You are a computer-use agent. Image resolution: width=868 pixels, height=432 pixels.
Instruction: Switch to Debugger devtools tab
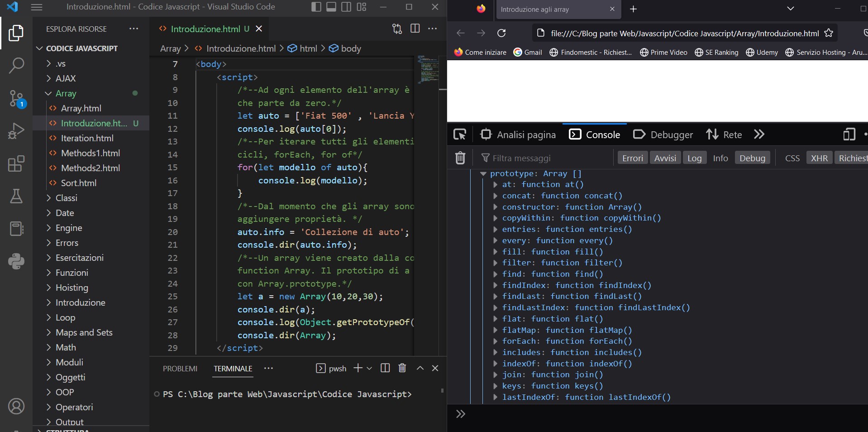pyautogui.click(x=663, y=134)
